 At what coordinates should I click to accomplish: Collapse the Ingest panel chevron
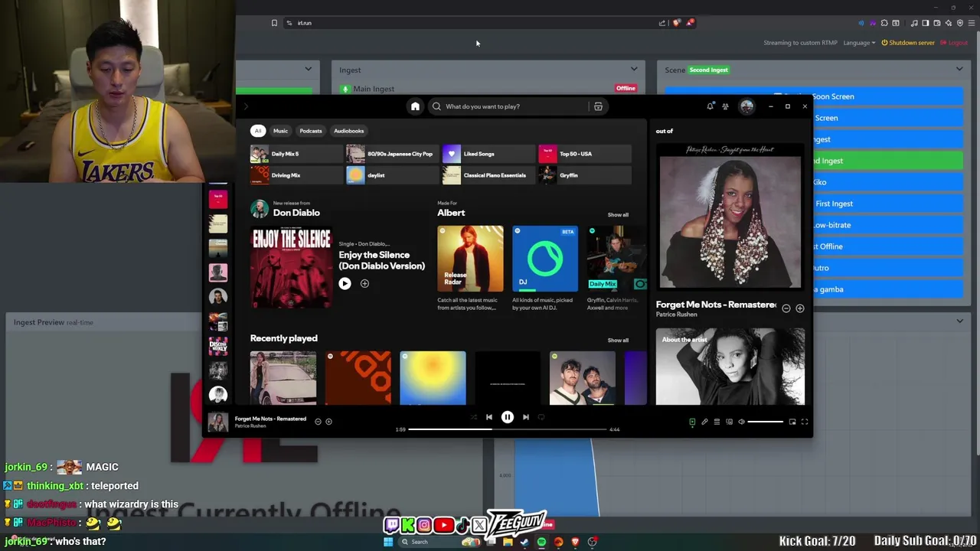[634, 70]
